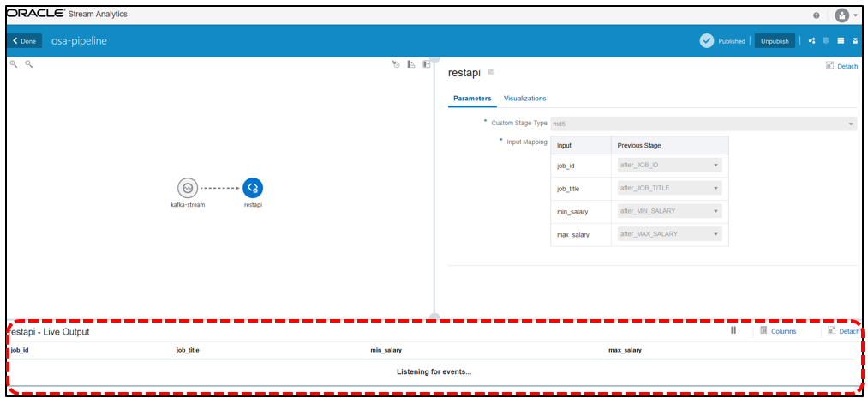Click the reset view icon above canvas
Screen dimensions: 868x404
397,65
